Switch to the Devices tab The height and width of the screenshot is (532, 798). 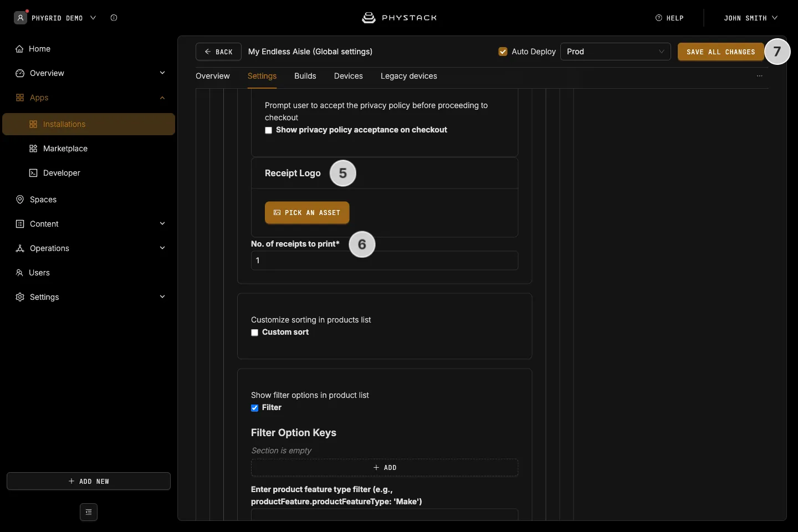coord(349,76)
